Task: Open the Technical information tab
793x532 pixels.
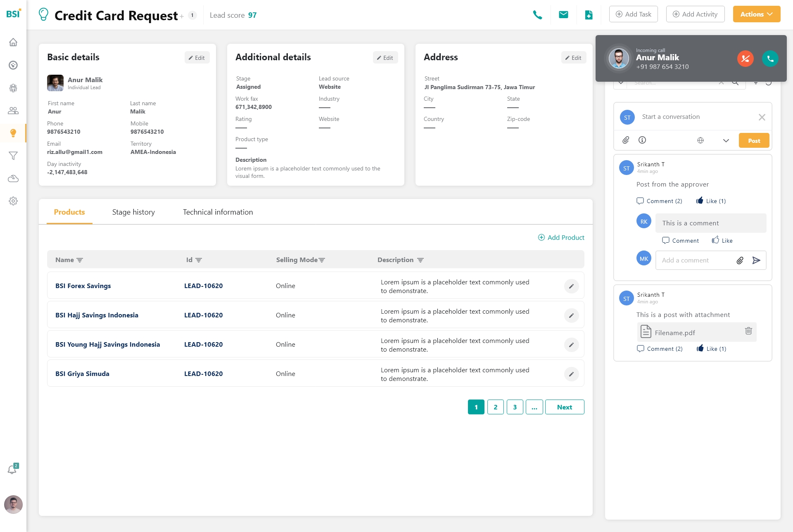Action: tap(218, 212)
